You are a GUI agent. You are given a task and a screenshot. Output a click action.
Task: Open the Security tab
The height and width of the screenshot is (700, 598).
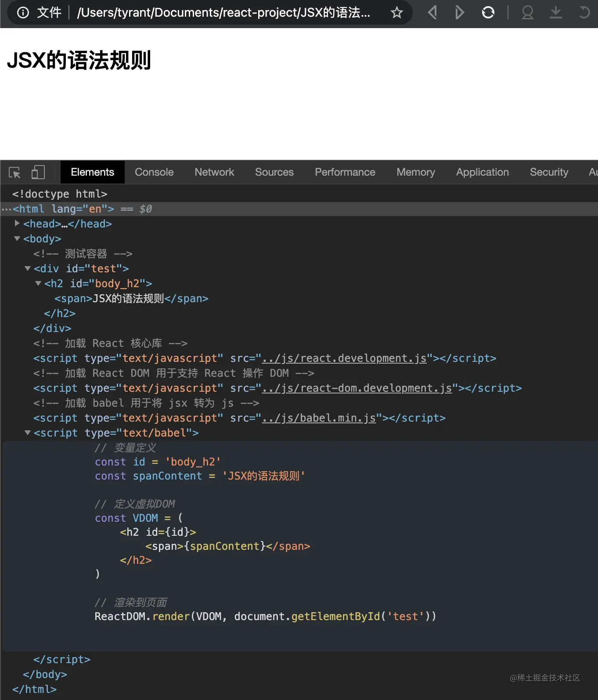coord(549,172)
